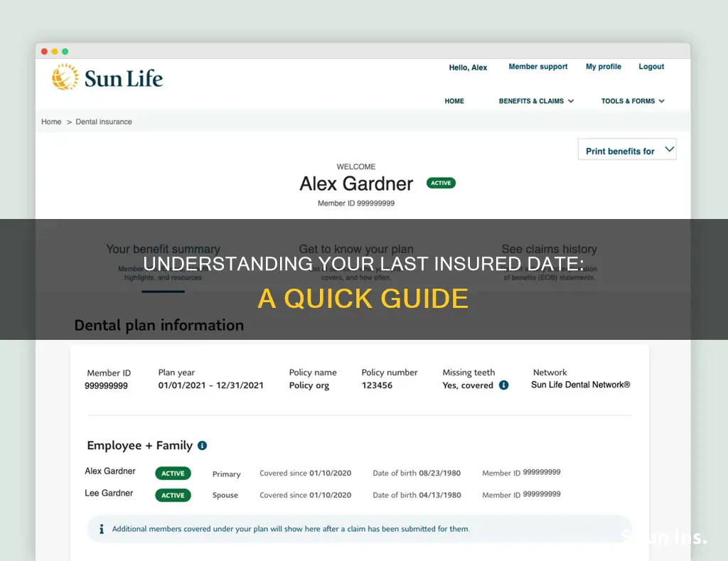This screenshot has height=561, width=728.
Task: Click the Spouse label in Lee Gardner's row
Action: point(225,495)
